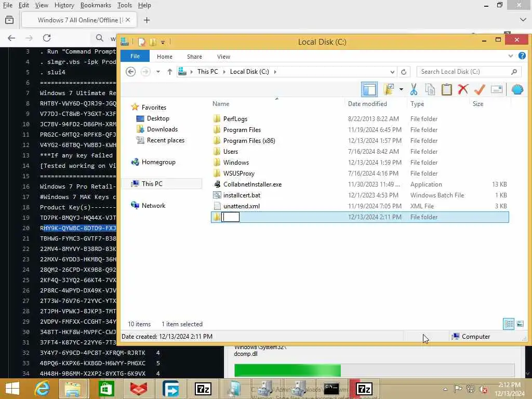Select Desktop under Favorites
This screenshot has height=399, width=532.
(x=158, y=118)
